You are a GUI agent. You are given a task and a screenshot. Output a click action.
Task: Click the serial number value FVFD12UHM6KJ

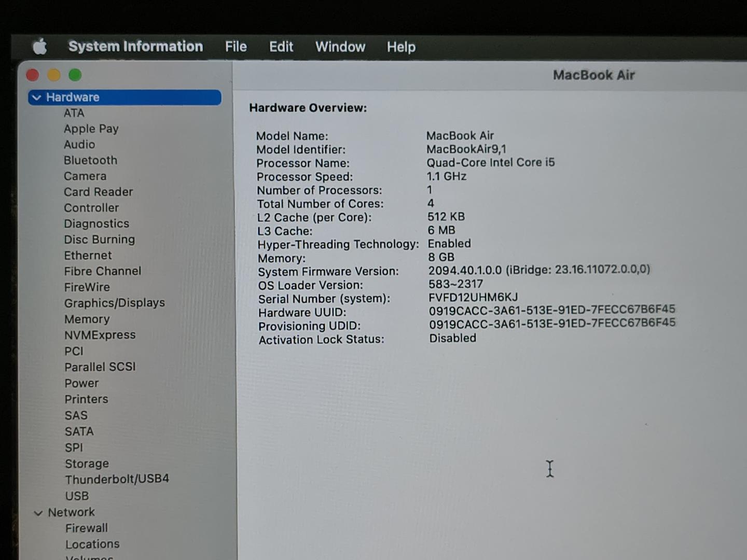pyautogui.click(x=473, y=298)
